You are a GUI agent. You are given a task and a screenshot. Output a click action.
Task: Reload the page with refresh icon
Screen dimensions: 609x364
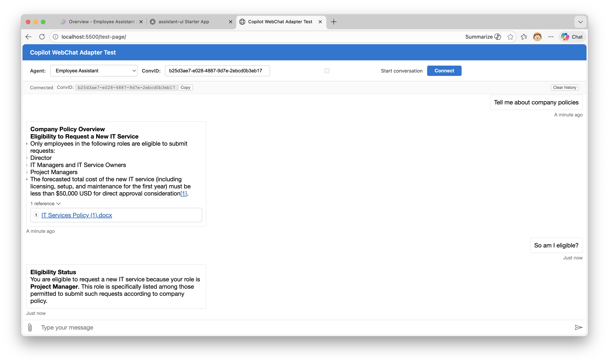[42, 37]
